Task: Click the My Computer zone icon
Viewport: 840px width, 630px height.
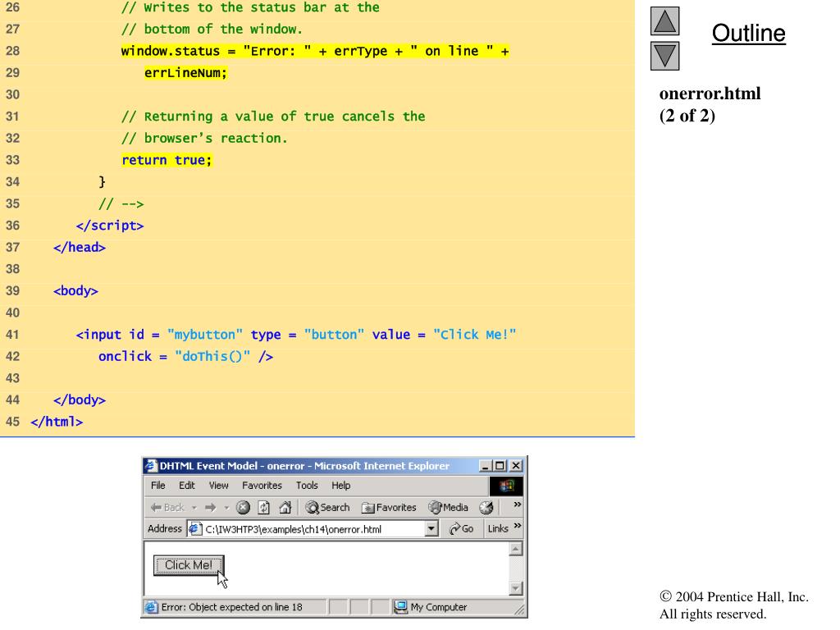Action: 400,607
